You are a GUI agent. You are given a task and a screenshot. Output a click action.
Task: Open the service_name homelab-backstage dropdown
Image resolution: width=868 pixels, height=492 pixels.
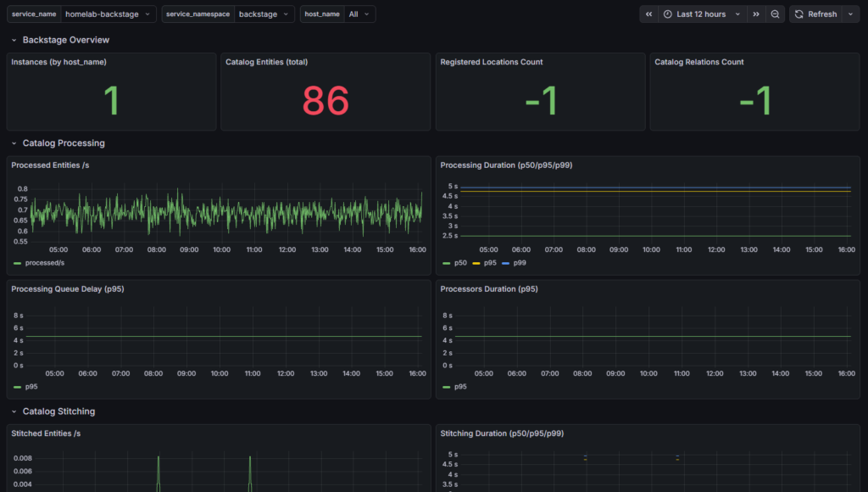pos(108,14)
